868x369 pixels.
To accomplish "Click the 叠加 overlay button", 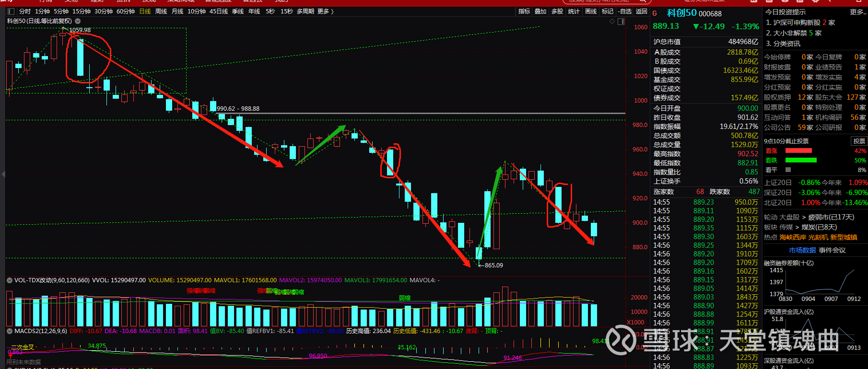I will point(540,11).
